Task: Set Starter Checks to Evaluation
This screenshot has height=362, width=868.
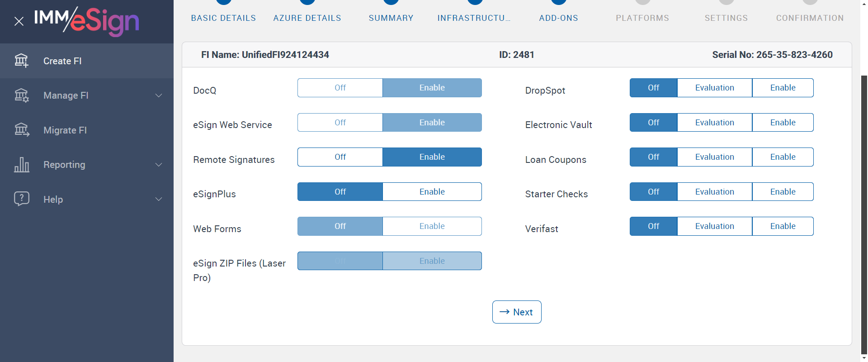Action: tap(715, 192)
